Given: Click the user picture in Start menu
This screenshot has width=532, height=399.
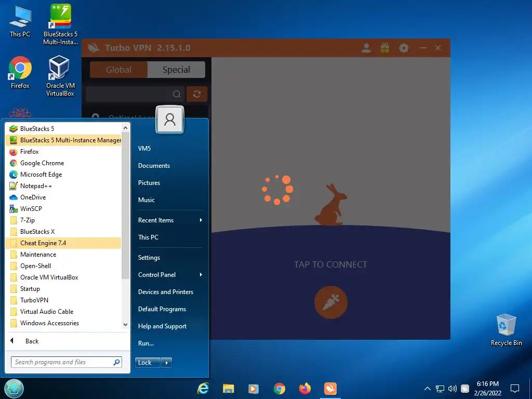Looking at the screenshot, I should (170, 119).
